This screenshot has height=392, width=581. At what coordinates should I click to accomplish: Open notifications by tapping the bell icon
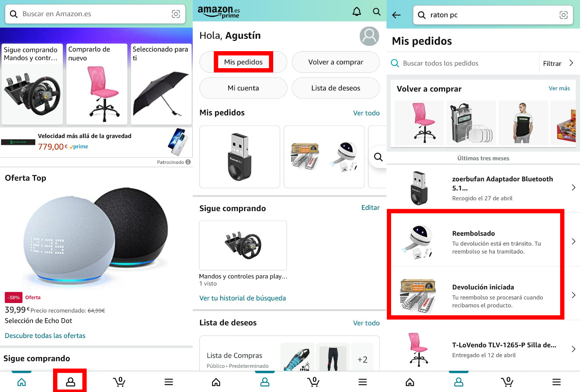[357, 11]
